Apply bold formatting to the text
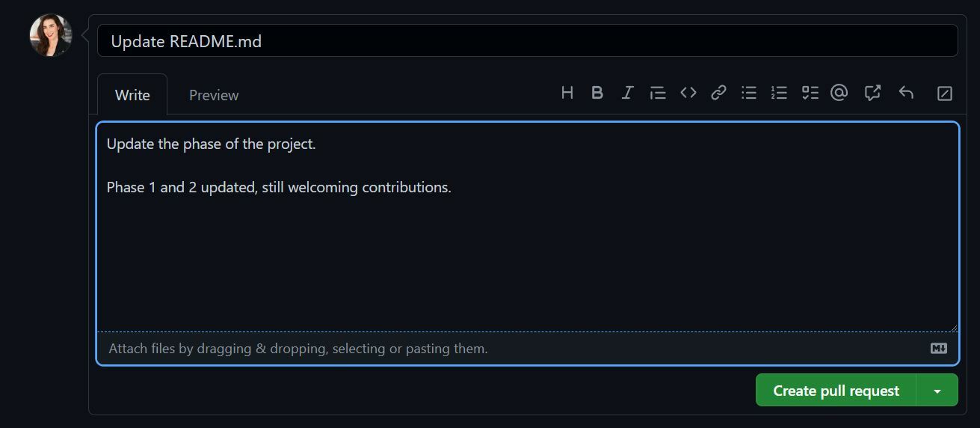Viewport: 980px width, 428px height. [597, 93]
